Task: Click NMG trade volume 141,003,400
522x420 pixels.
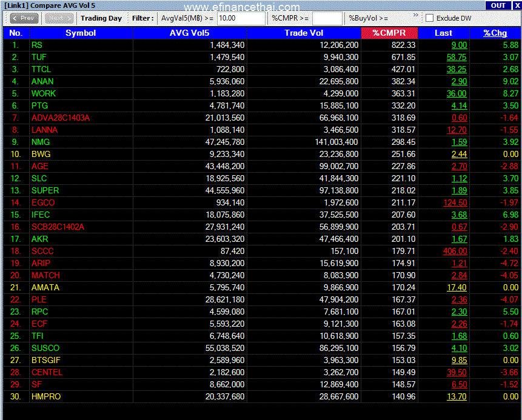Action: point(336,142)
